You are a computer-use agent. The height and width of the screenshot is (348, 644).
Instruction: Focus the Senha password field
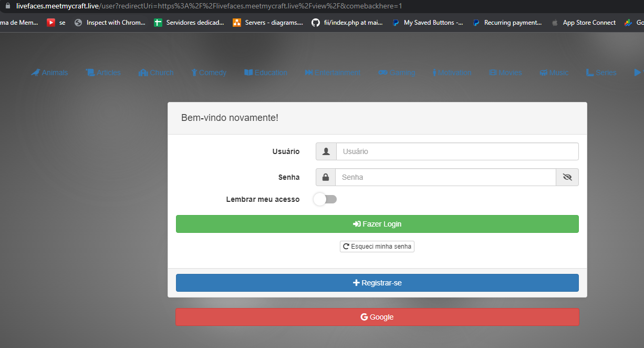[x=445, y=177]
